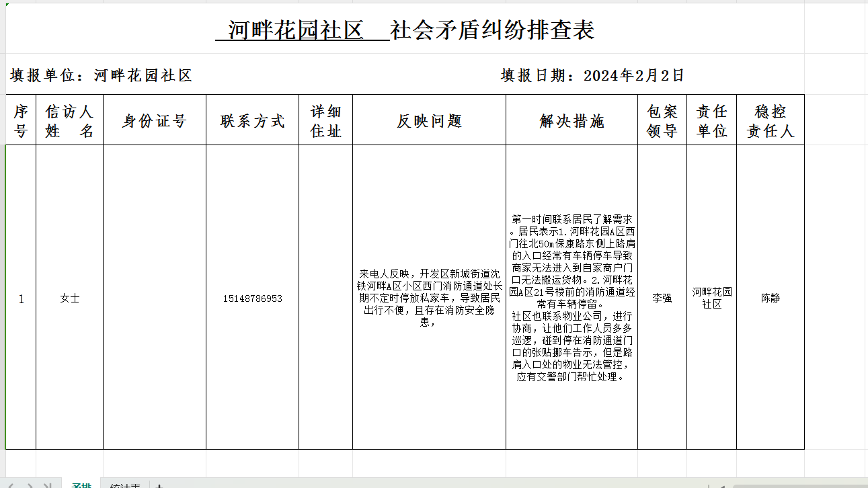Click the responsible unit cell 河畔花园社区 in row 1
This screenshot has height=488, width=868.
tap(712, 298)
